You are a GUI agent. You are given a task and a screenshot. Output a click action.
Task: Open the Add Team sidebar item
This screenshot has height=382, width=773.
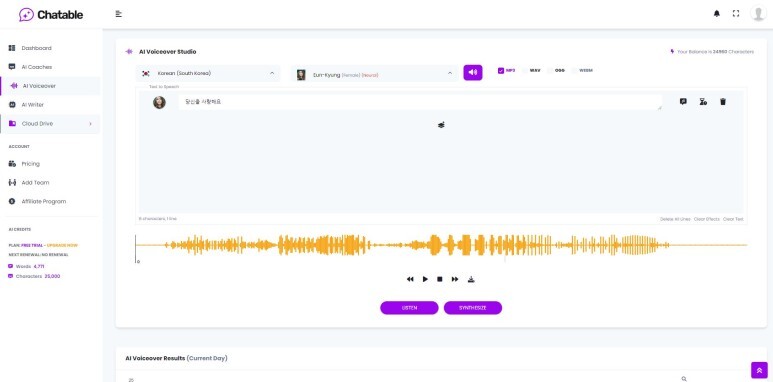[35, 182]
